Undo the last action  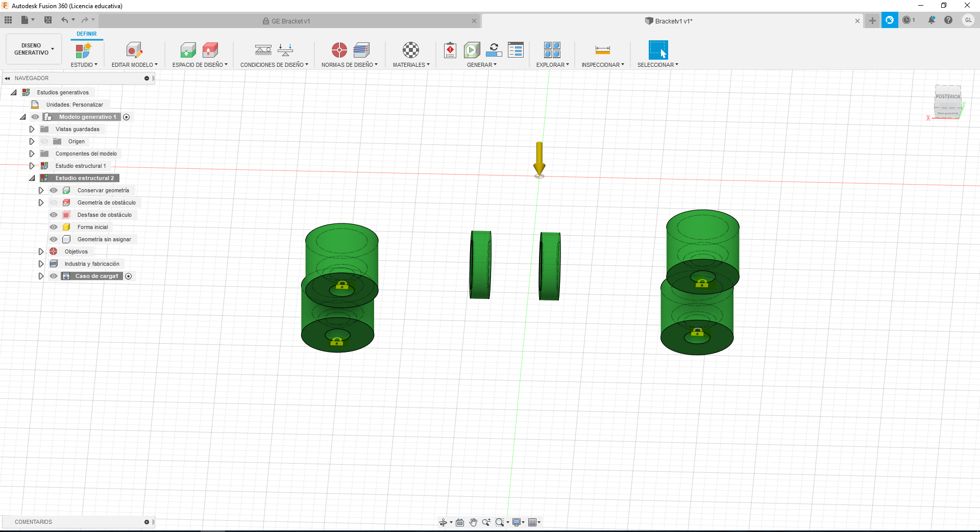point(65,20)
